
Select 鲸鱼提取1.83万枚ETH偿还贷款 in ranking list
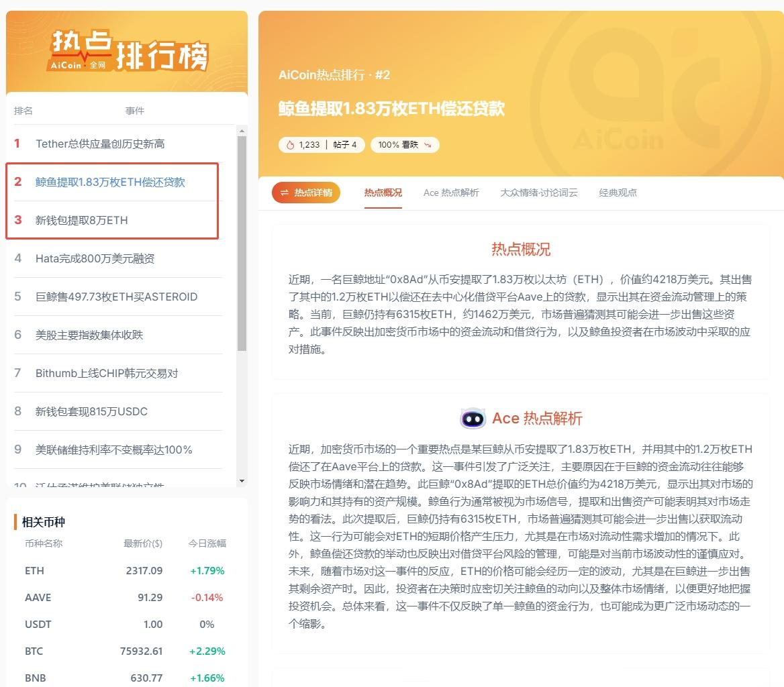point(119,182)
